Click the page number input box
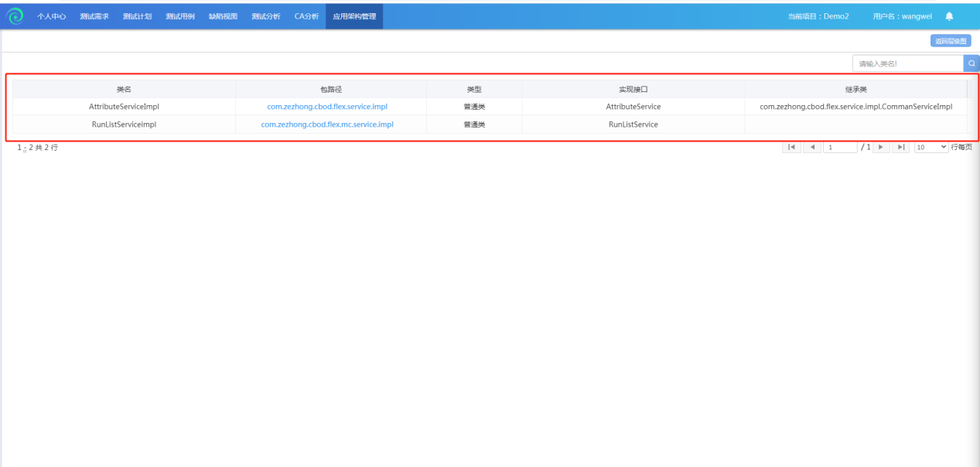This screenshot has height=467, width=980. click(x=839, y=147)
